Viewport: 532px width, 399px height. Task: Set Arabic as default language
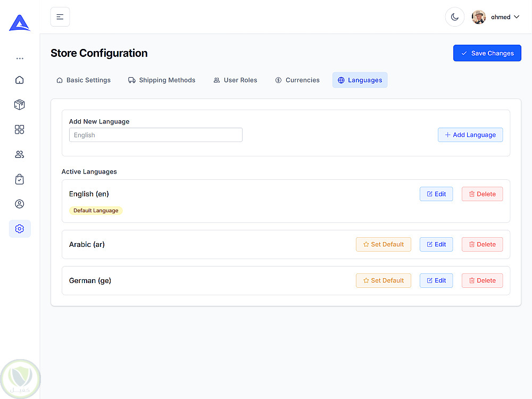click(384, 244)
